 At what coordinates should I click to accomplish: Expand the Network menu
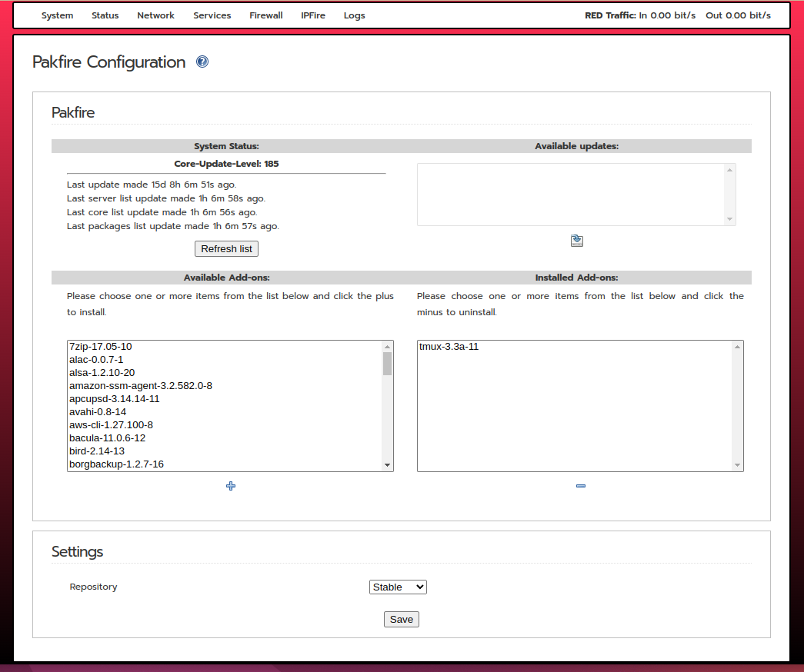(155, 15)
